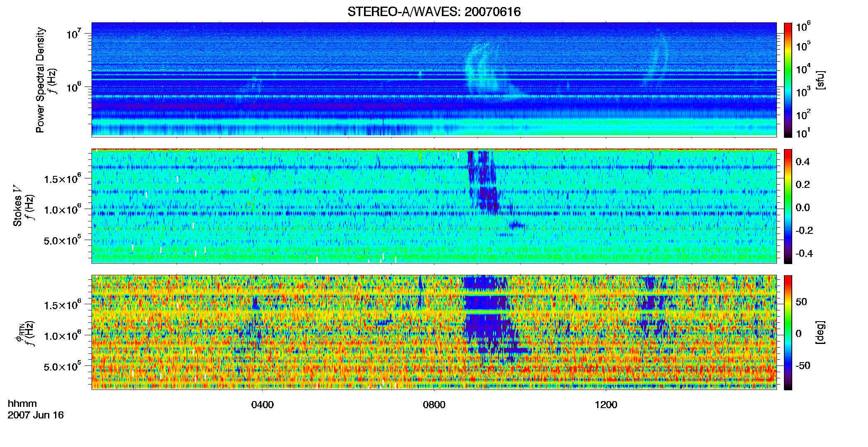Image resolution: width=868 pixels, height=447 pixels.
Task: Click the 1200 time axis label
Action: click(x=606, y=405)
